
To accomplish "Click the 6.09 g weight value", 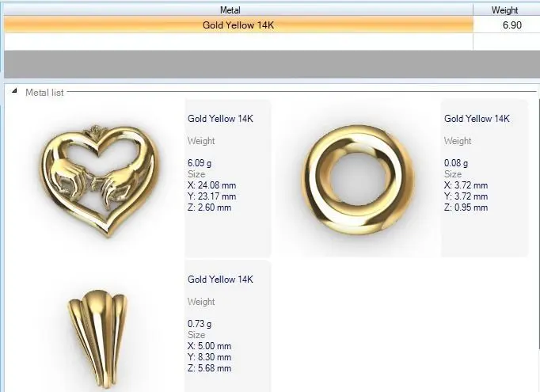I will tap(200, 163).
